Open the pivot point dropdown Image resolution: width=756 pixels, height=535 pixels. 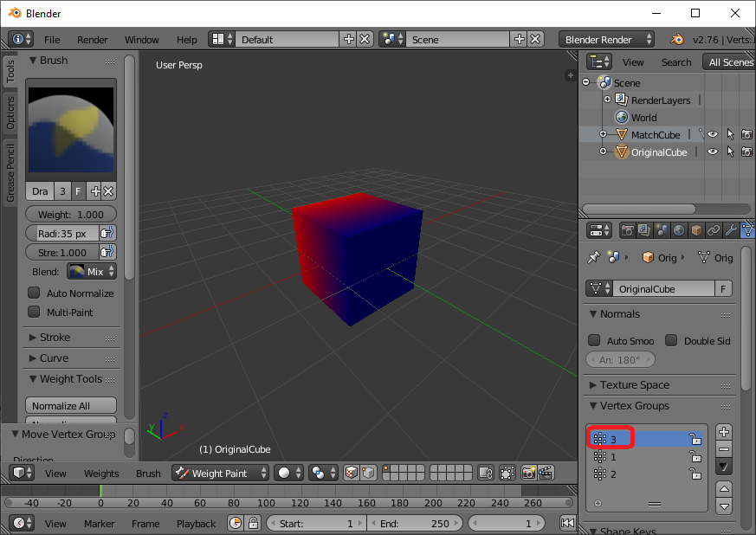[322, 474]
